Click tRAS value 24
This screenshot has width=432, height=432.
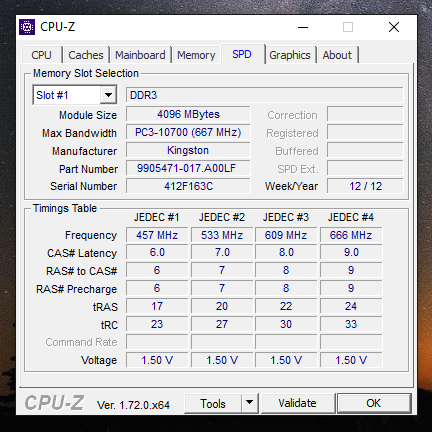click(351, 306)
